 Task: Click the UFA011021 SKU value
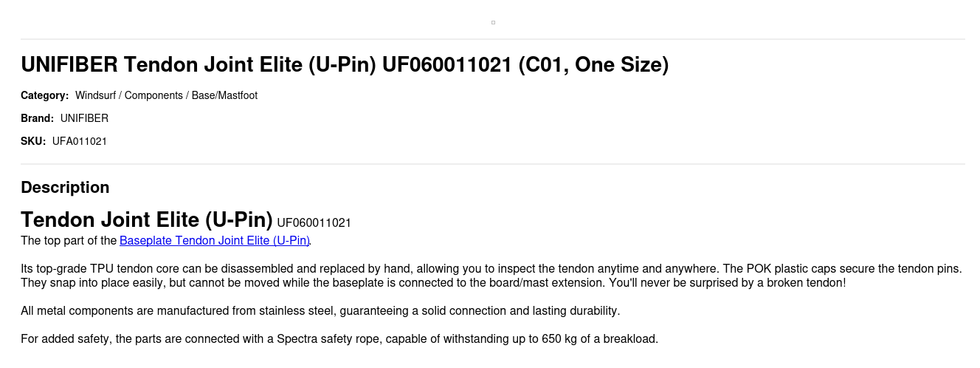point(80,141)
